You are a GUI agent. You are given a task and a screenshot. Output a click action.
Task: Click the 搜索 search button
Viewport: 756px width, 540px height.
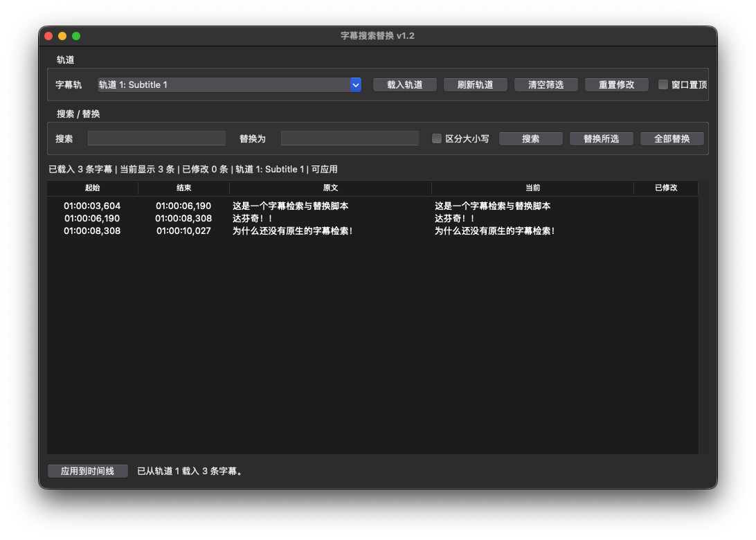pos(530,138)
